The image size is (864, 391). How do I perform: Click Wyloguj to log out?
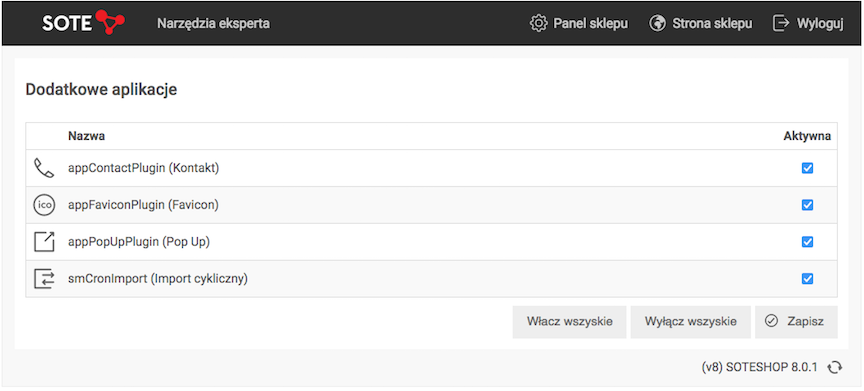tap(820, 24)
